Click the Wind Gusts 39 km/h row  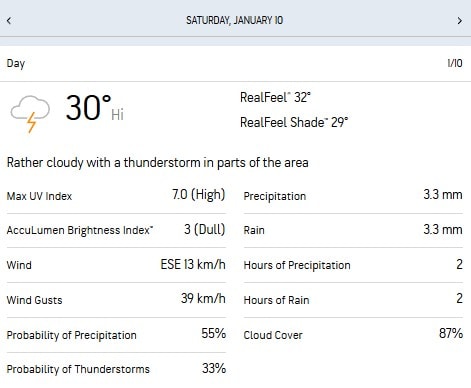pyautogui.click(x=116, y=300)
